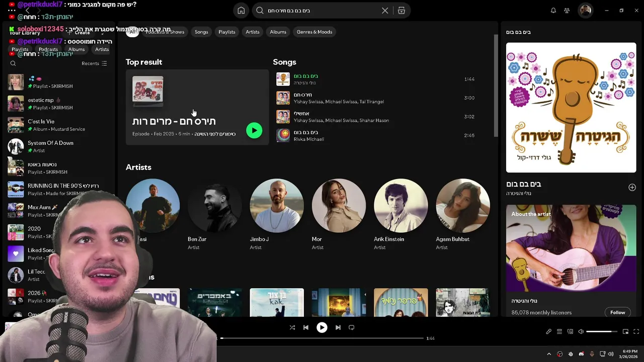644x362 pixels.
Task: Open the Browse icon beside search
Action: [401, 11]
